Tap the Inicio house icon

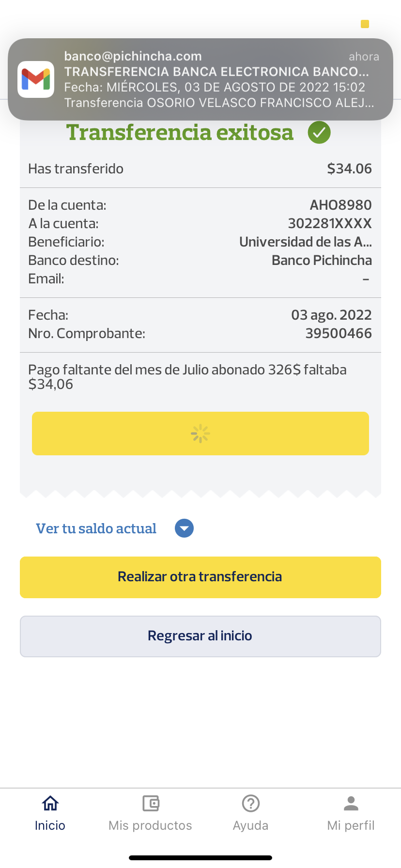pyautogui.click(x=50, y=804)
